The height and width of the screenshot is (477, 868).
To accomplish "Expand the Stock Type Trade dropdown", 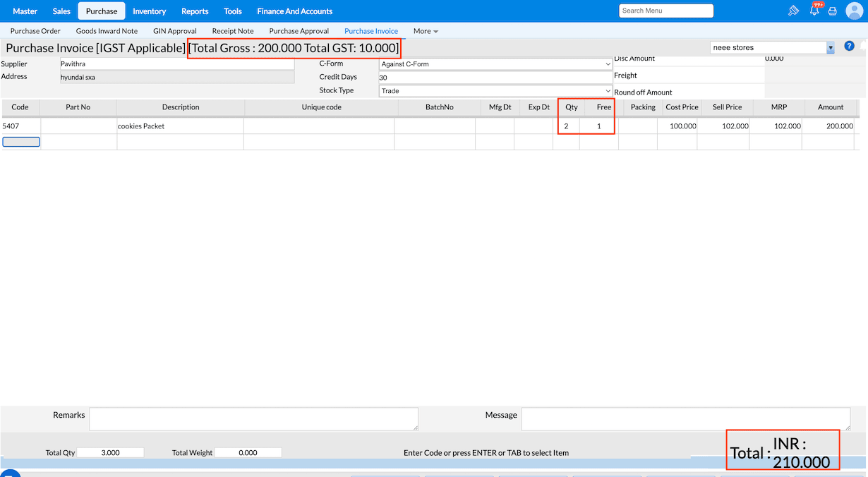I will click(x=495, y=91).
